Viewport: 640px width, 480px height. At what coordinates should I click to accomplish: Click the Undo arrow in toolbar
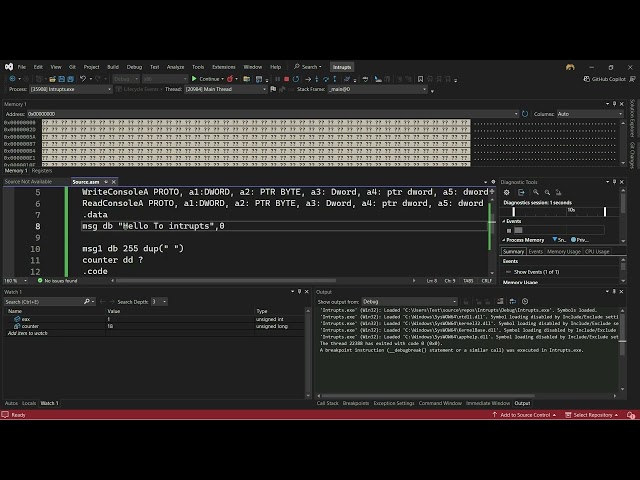coord(83,79)
